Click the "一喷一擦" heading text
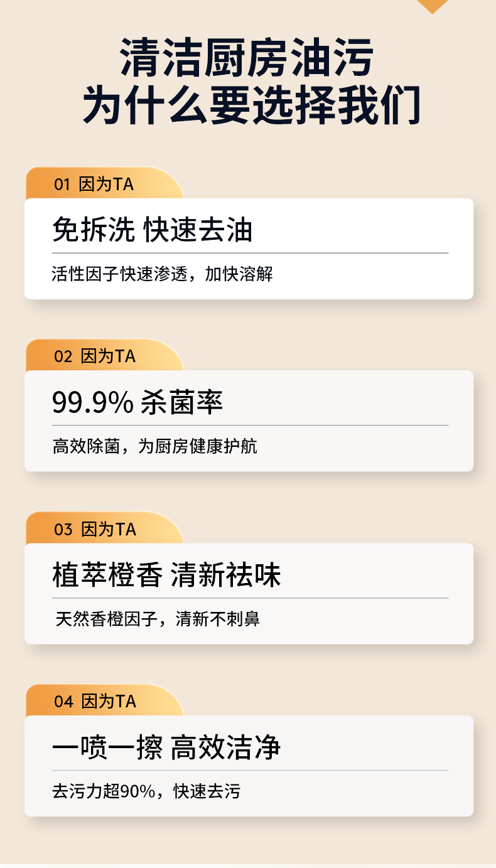This screenshot has height=868, width=496. (107, 747)
